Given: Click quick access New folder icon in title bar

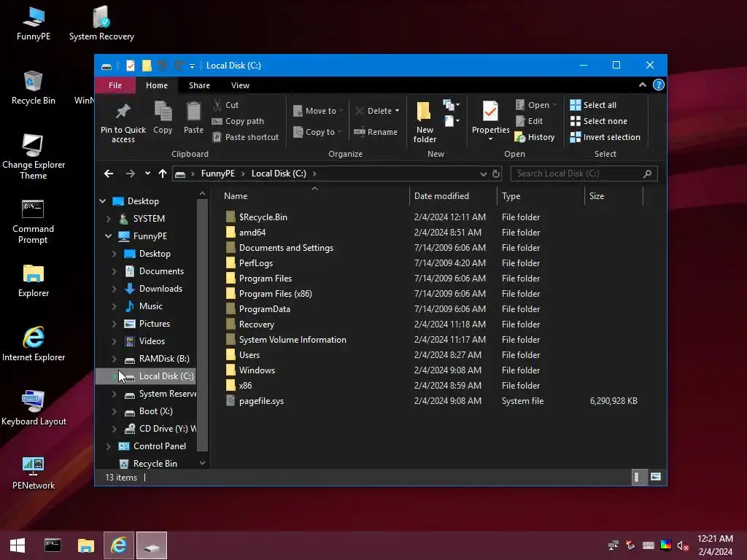Looking at the screenshot, I should point(147,66).
